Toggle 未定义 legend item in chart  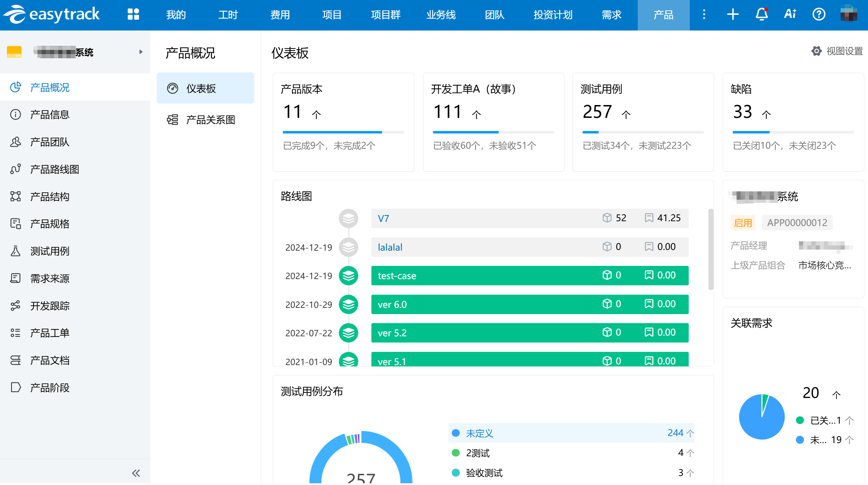click(479, 433)
